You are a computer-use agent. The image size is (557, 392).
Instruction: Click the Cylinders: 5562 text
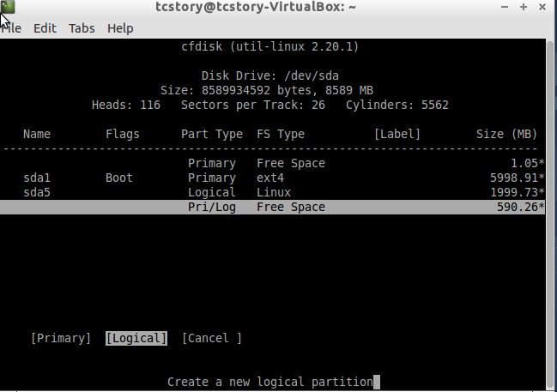tap(397, 106)
